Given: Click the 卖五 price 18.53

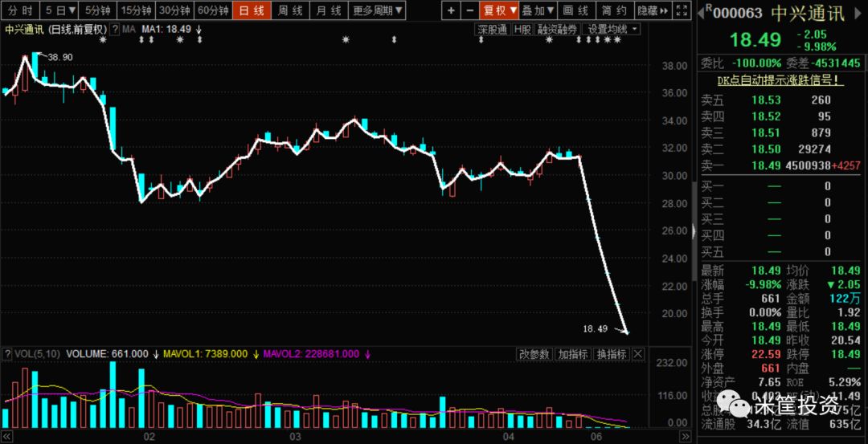Looking at the screenshot, I should click(x=766, y=100).
